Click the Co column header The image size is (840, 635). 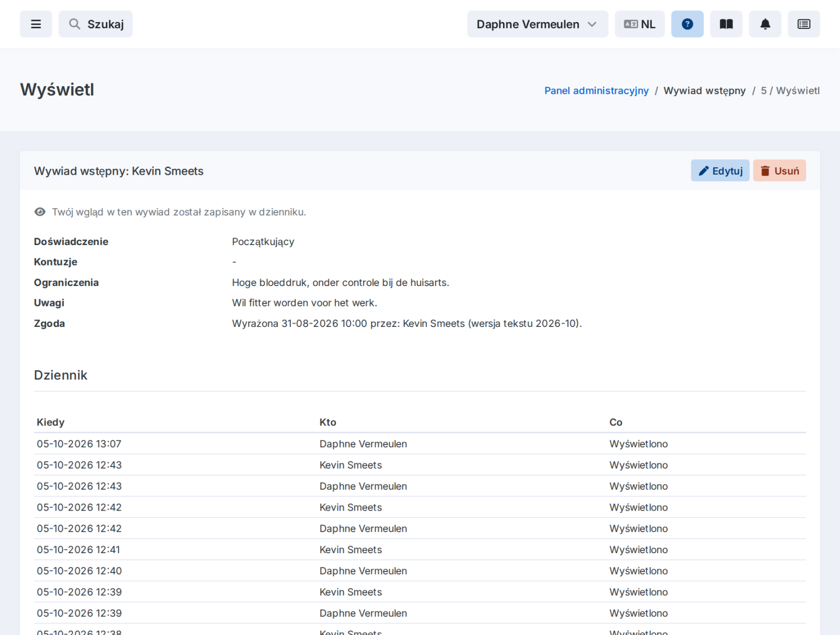click(616, 422)
